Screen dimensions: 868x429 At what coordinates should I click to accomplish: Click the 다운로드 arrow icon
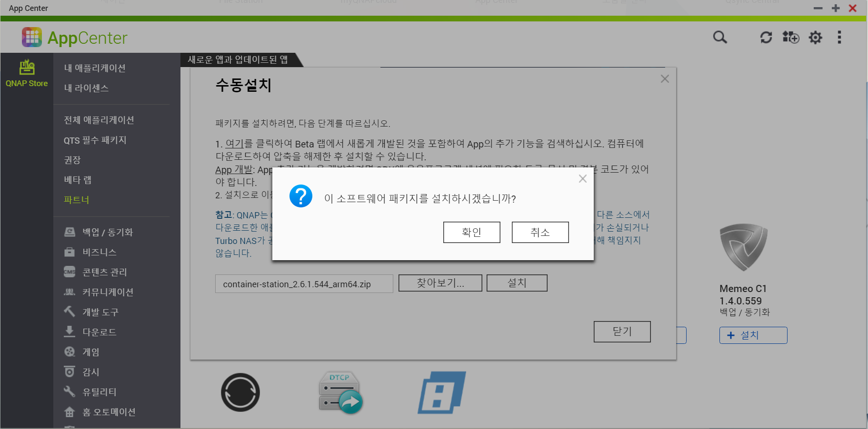point(70,331)
